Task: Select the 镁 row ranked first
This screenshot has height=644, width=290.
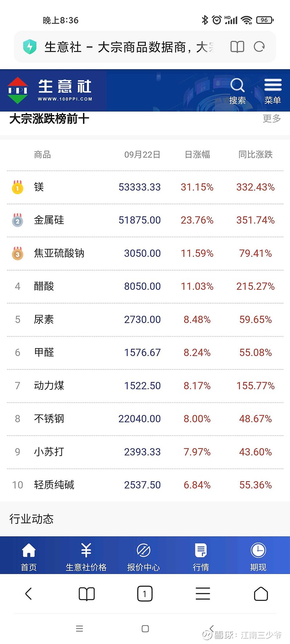Action: tap(145, 187)
